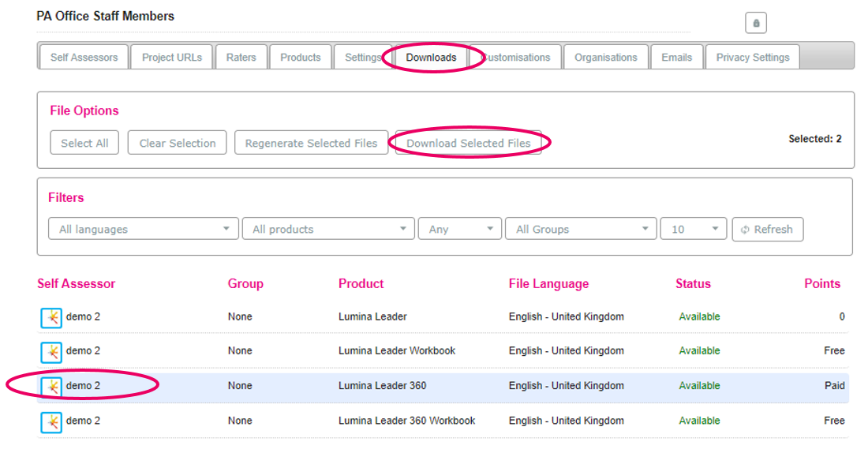Go to the Products tab
The image size is (868, 453).
pos(301,57)
